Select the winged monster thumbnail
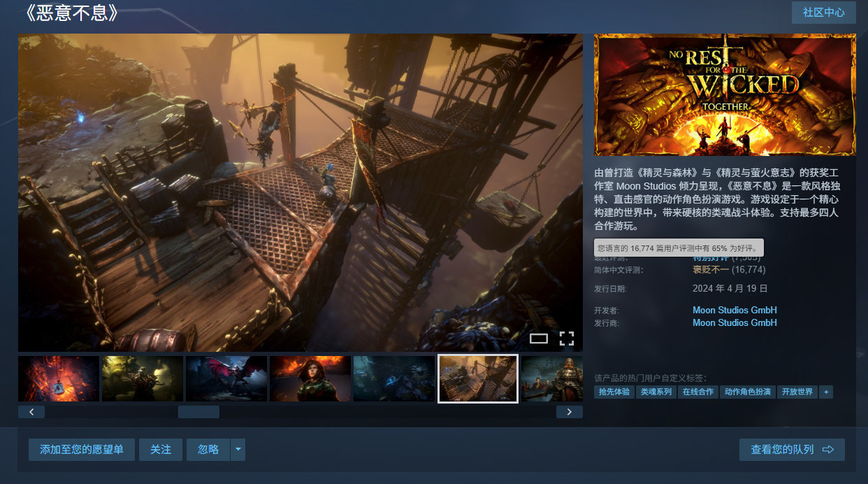The width and height of the screenshot is (868, 484). click(x=226, y=378)
